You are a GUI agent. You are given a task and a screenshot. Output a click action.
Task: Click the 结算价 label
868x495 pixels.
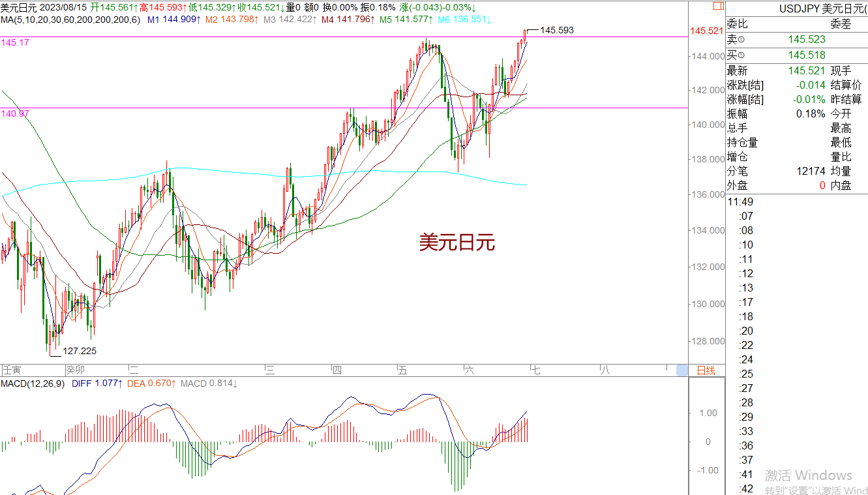846,85
